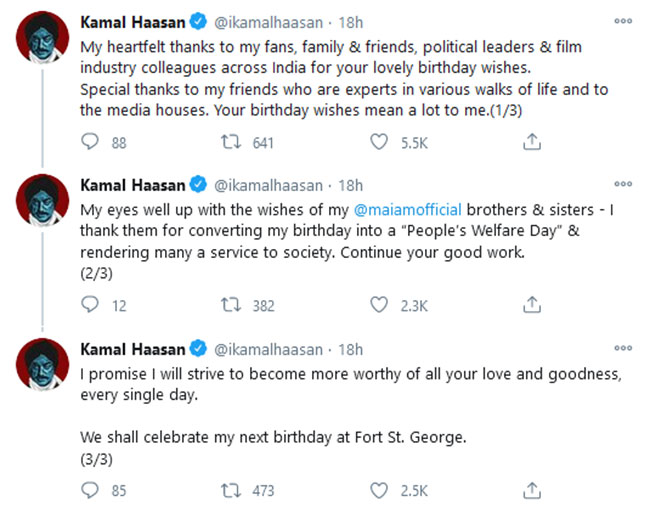Open more options on third tweet

(622, 349)
